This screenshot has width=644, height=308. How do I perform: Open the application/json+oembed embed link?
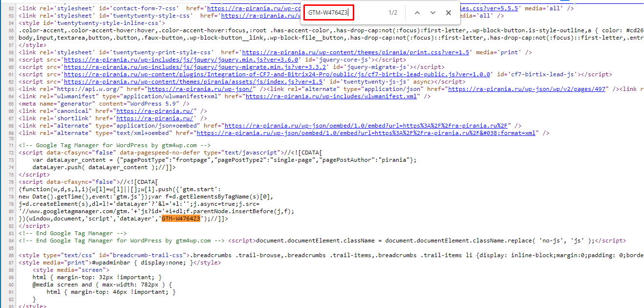click(x=367, y=126)
